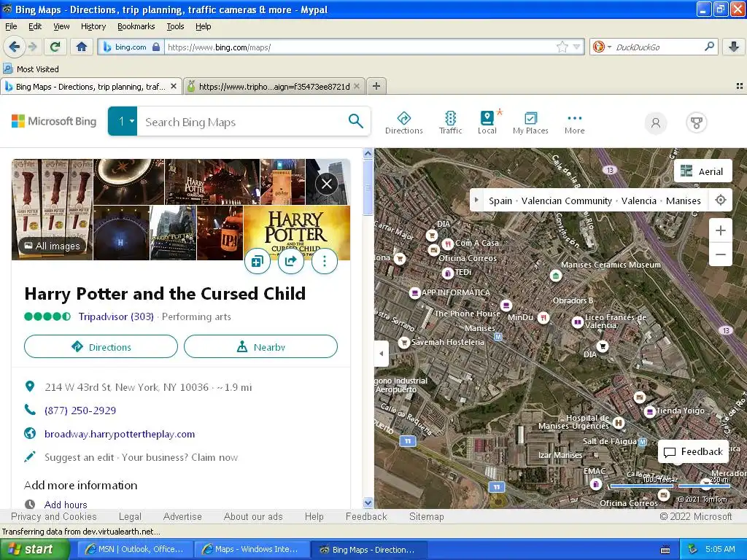Click Sitemap footer link
The image size is (747, 560).
click(426, 516)
